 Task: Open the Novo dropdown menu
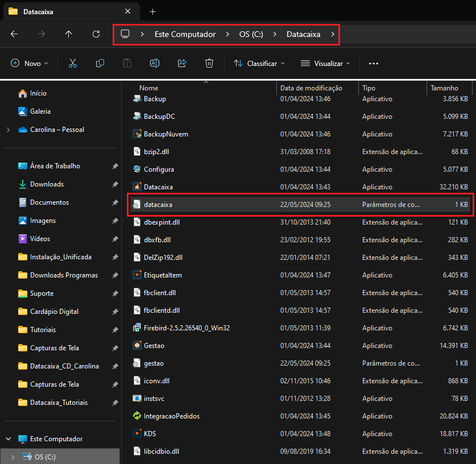point(30,63)
